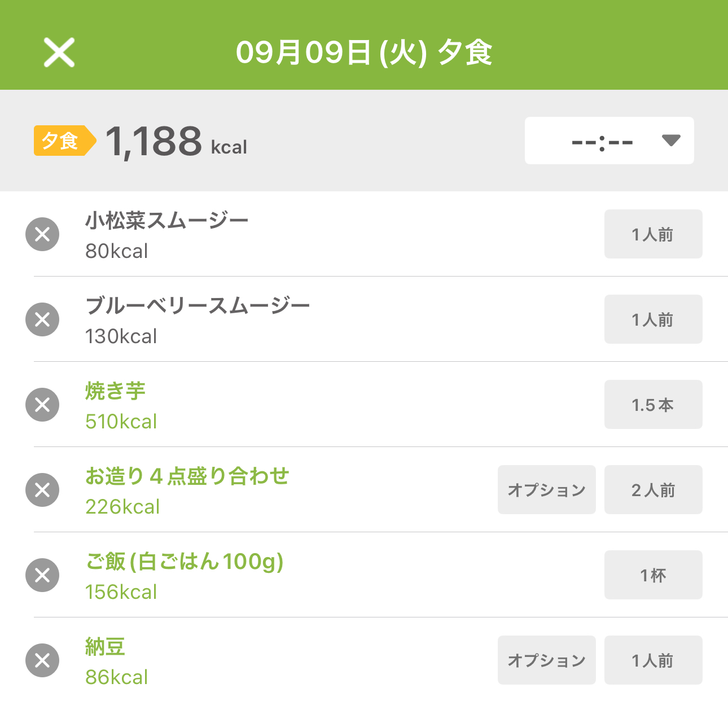Remove ご飯(白ごはん100g) from dinner
728x701 pixels.
click(x=42, y=575)
